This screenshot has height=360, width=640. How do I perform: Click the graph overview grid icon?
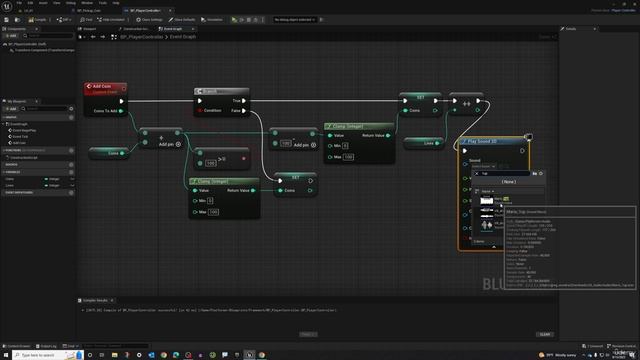tap(114, 37)
